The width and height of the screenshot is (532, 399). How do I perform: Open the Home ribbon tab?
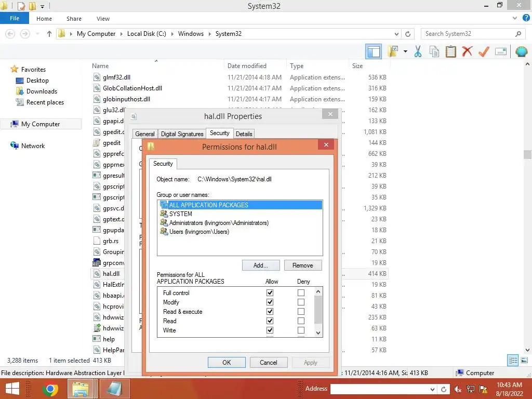44,19
